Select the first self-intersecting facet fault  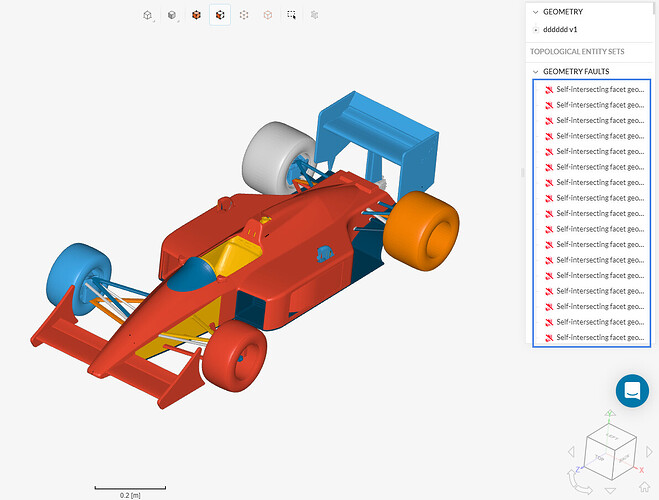click(x=592, y=89)
